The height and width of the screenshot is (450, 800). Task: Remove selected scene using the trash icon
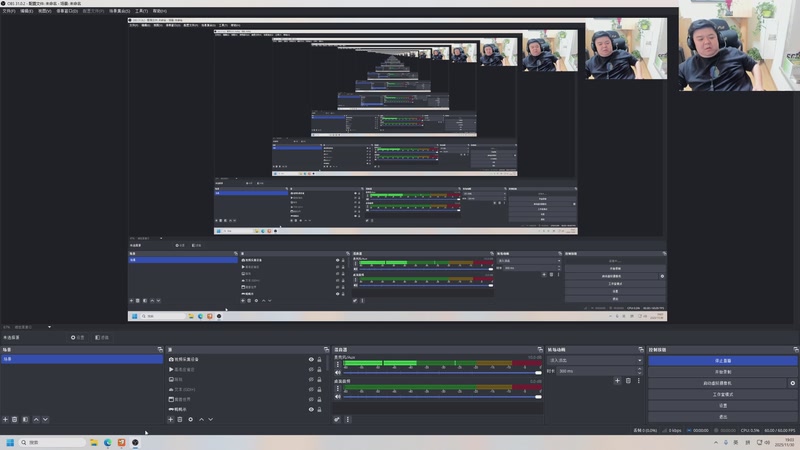tap(15, 419)
